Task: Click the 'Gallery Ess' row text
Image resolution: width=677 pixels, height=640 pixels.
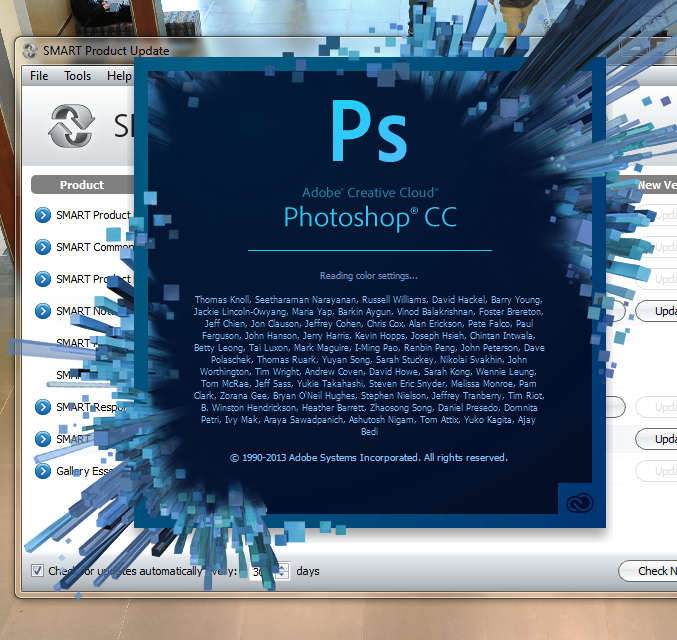Action: click(85, 471)
